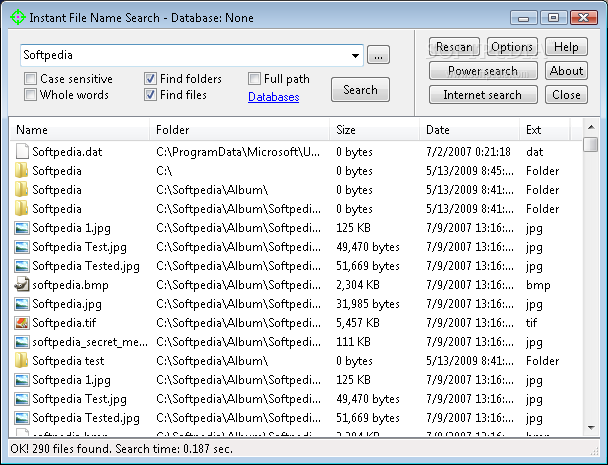608x465 pixels.
Task: Open Power search
Action: point(483,71)
